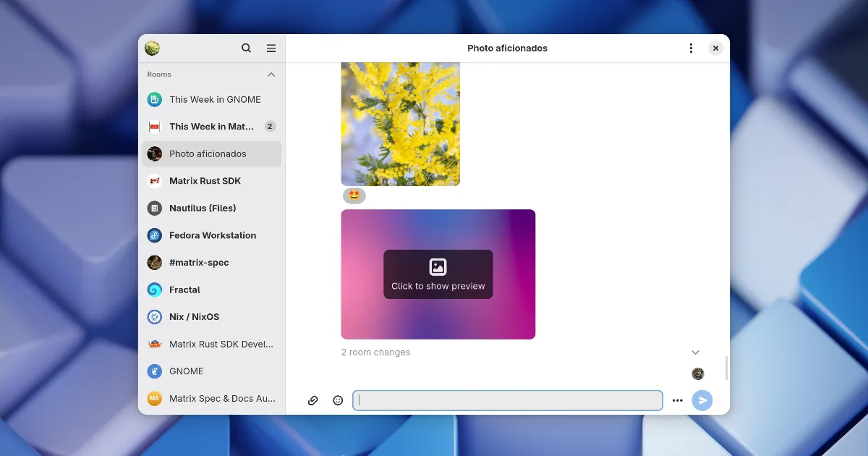Select This Week in GNOME room
Image resolution: width=868 pixels, height=456 pixels.
[x=214, y=100]
